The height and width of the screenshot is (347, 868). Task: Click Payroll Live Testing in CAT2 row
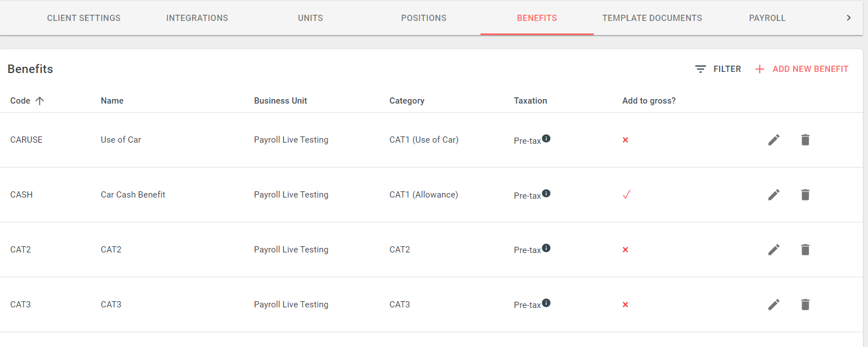[291, 250]
